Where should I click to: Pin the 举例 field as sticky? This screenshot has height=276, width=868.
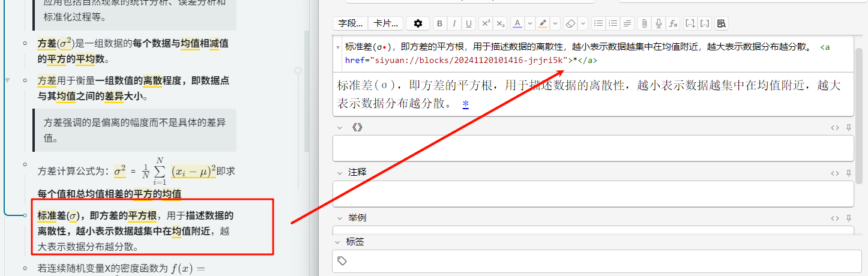click(849, 218)
